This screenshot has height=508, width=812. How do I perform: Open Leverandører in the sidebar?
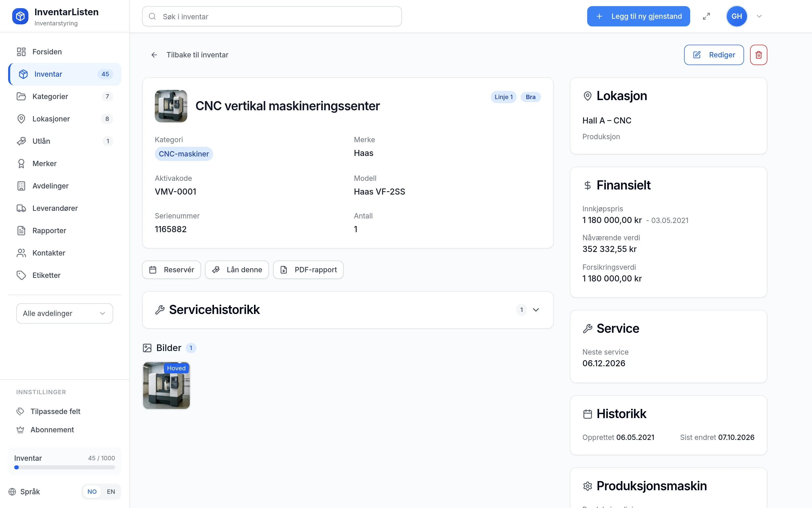(x=64, y=208)
